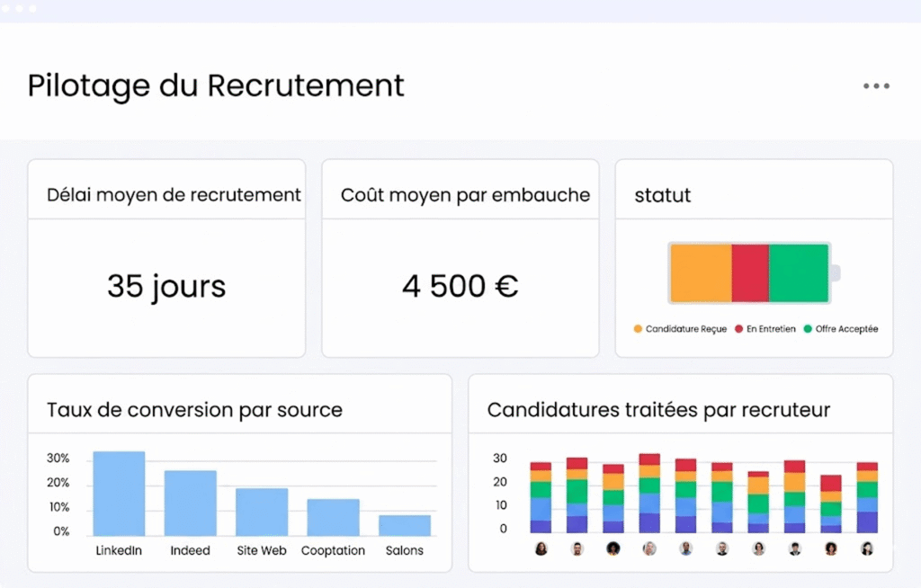Click the Candidatures traitées par recruteur title
The width and height of the screenshot is (921, 588).
[x=658, y=410]
